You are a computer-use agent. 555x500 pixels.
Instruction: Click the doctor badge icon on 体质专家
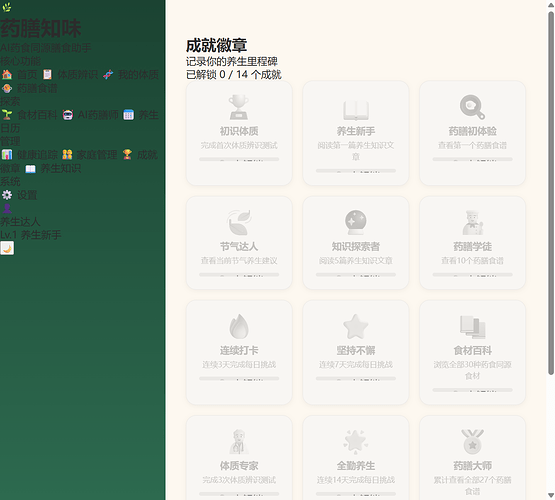click(239, 442)
